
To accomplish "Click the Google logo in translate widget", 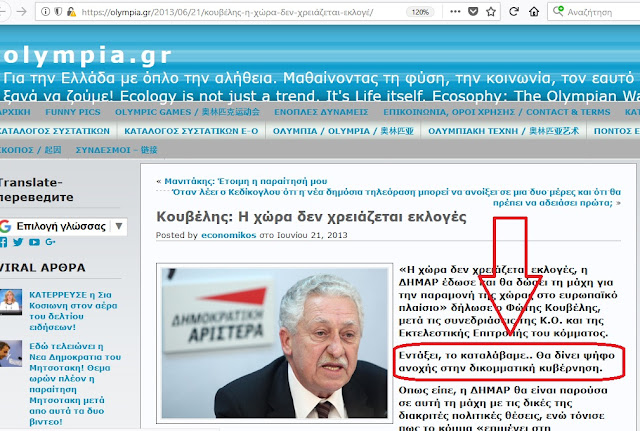I will [5, 226].
